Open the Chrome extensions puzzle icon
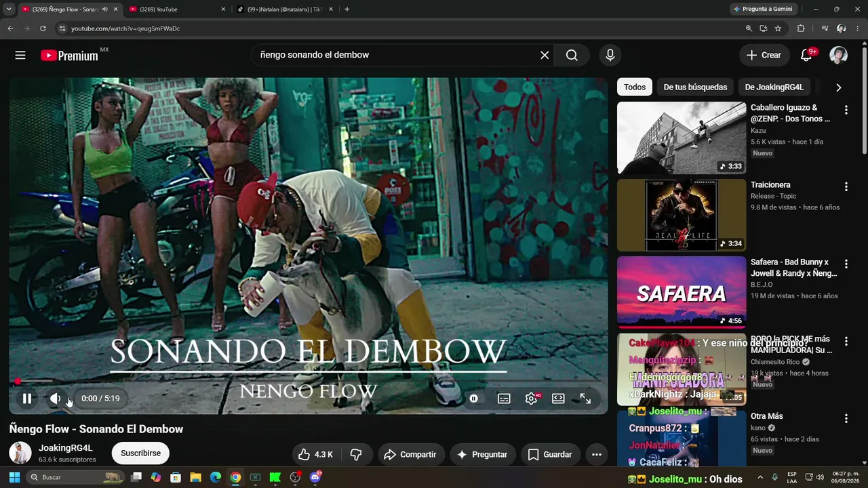 click(x=801, y=28)
